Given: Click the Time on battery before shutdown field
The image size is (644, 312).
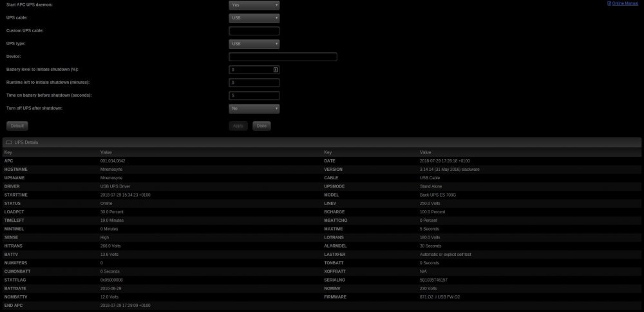Looking at the screenshot, I should pyautogui.click(x=254, y=96).
